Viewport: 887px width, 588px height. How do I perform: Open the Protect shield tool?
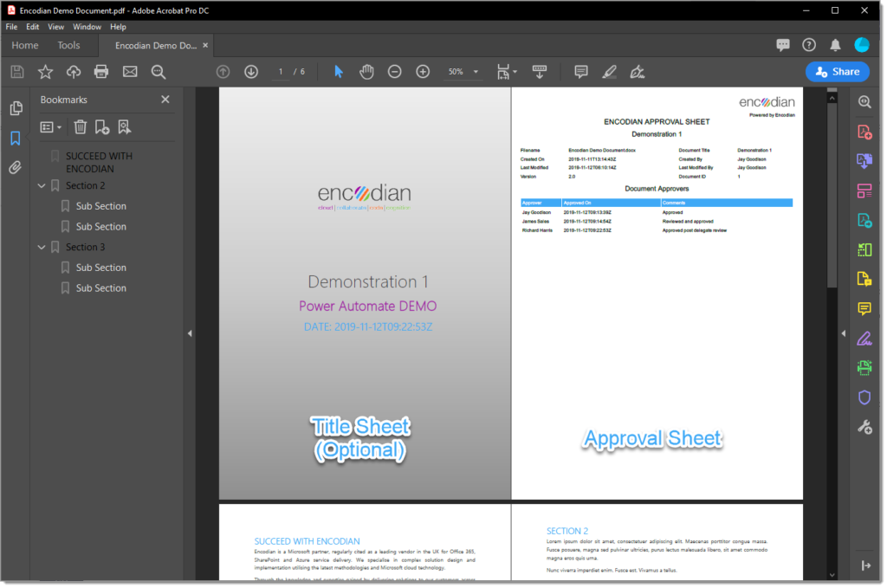coord(864,397)
